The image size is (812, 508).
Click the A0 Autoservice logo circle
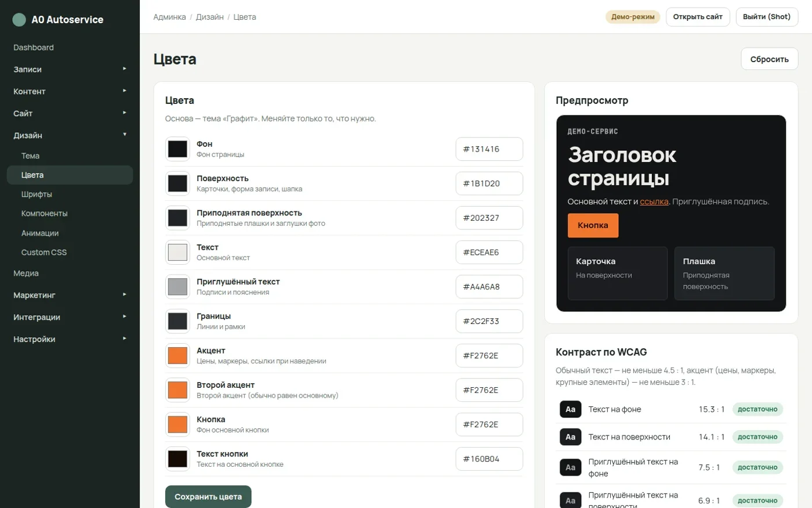click(x=19, y=20)
